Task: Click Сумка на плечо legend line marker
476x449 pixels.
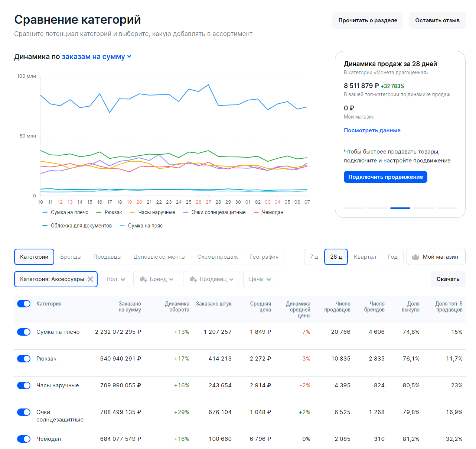Action: click(45, 212)
